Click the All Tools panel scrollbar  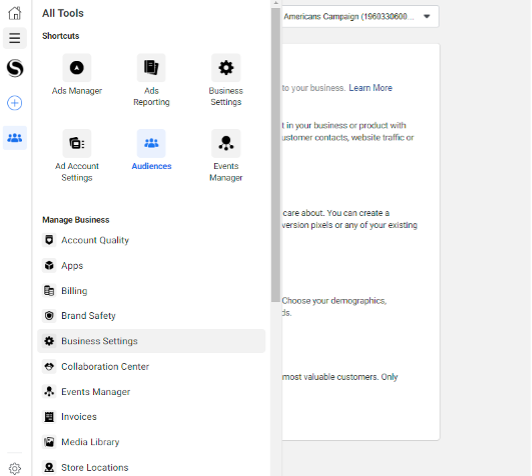pyautogui.click(x=276, y=154)
